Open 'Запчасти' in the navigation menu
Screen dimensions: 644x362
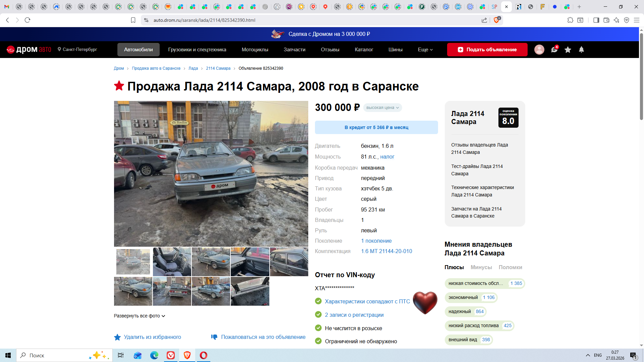pos(294,50)
